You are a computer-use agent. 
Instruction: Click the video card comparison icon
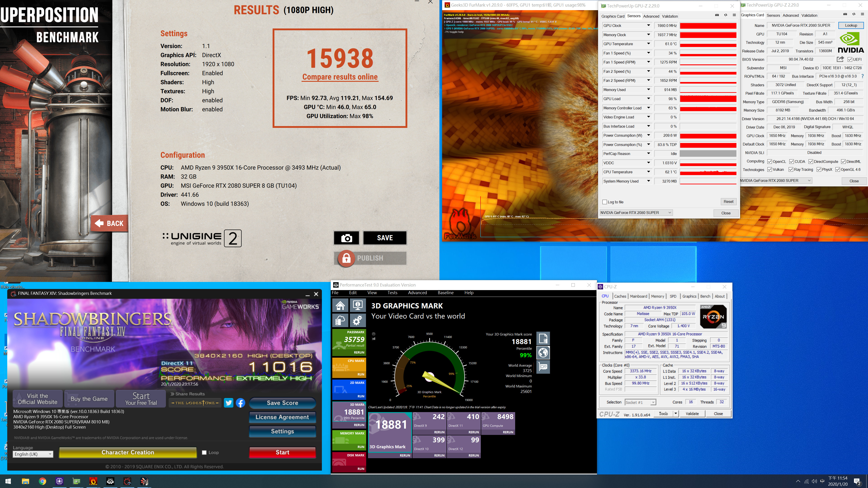coord(543,367)
